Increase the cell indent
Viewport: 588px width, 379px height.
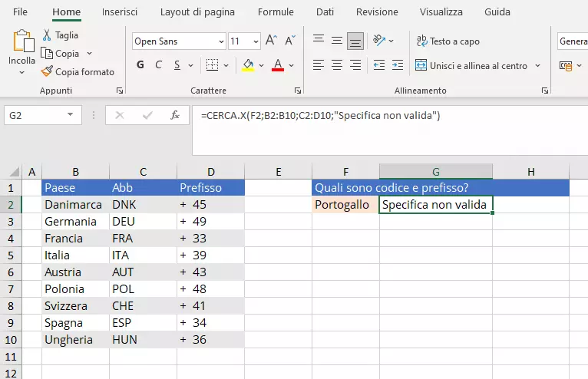398,65
